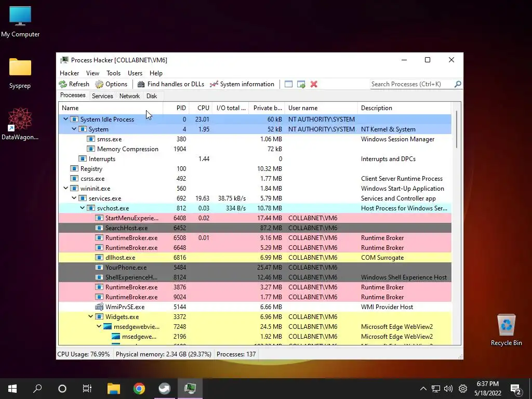Click the Process Hacker taskbar icon
This screenshot has width=532, height=399.
tap(190, 389)
